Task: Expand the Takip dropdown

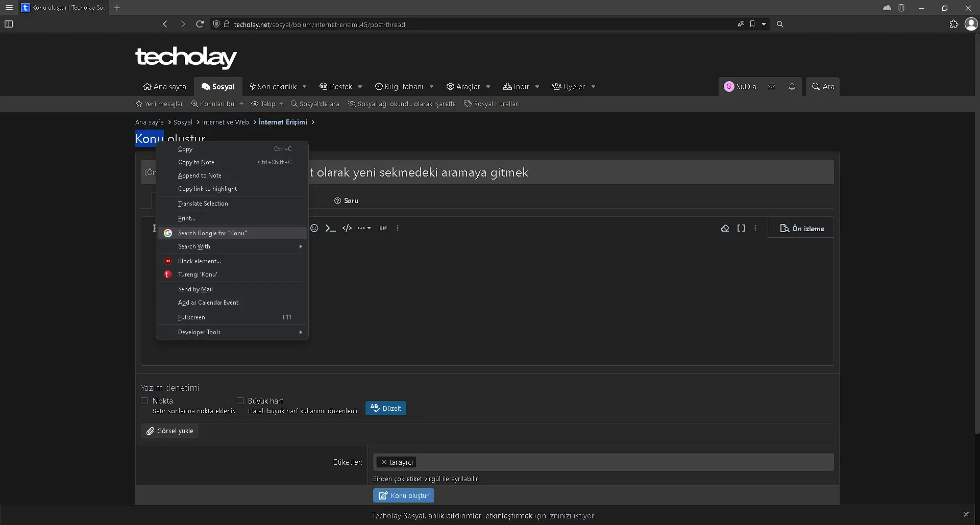Action: point(281,104)
